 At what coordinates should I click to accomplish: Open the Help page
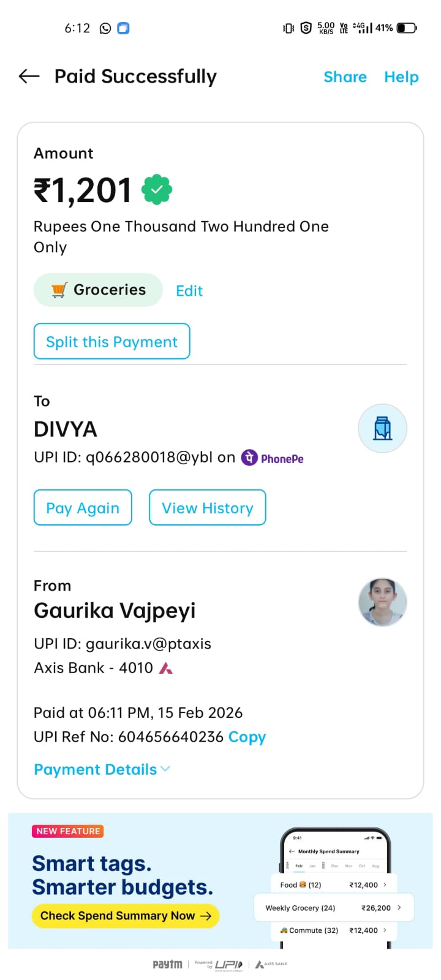pyautogui.click(x=401, y=77)
